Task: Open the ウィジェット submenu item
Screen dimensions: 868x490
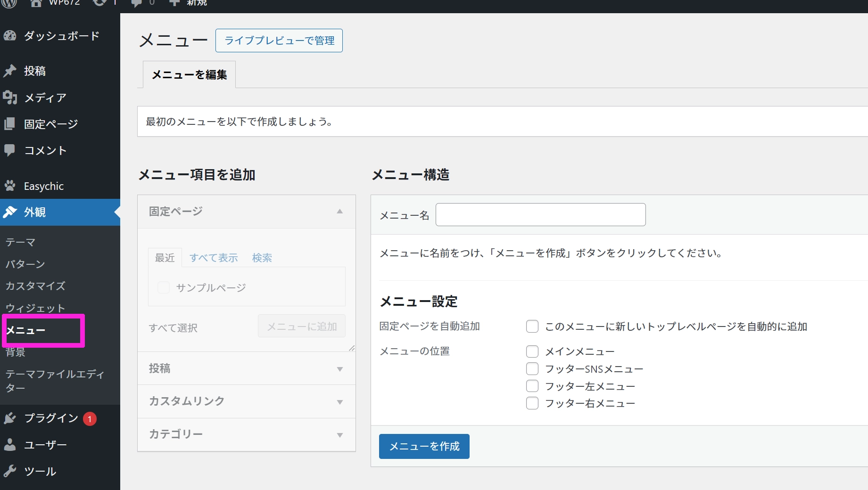Action: (x=35, y=308)
